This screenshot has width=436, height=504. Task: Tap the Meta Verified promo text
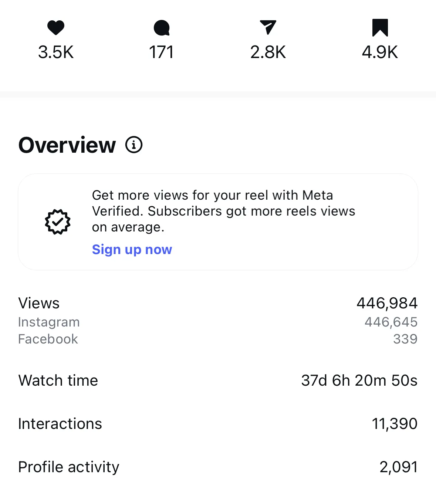pyautogui.click(x=223, y=211)
